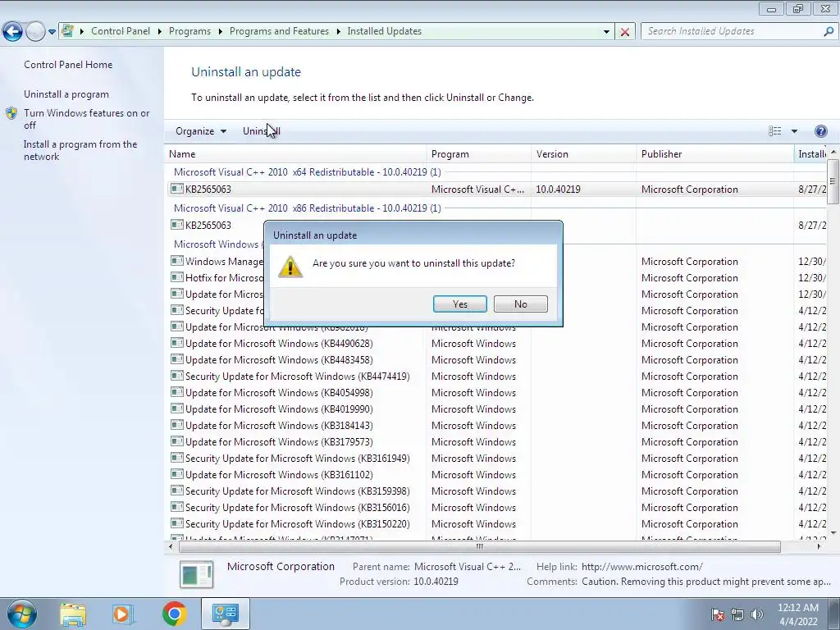Open help with the blue question icon
The image size is (840, 630).
820,131
